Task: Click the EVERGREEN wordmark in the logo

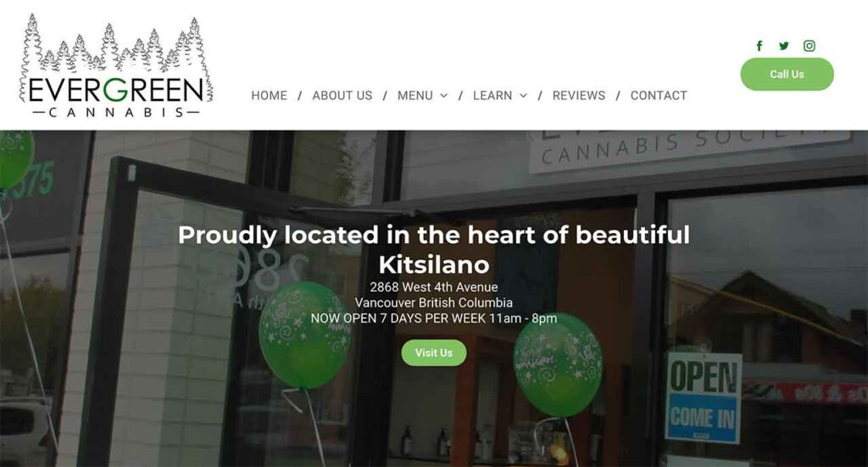Action: [116, 91]
